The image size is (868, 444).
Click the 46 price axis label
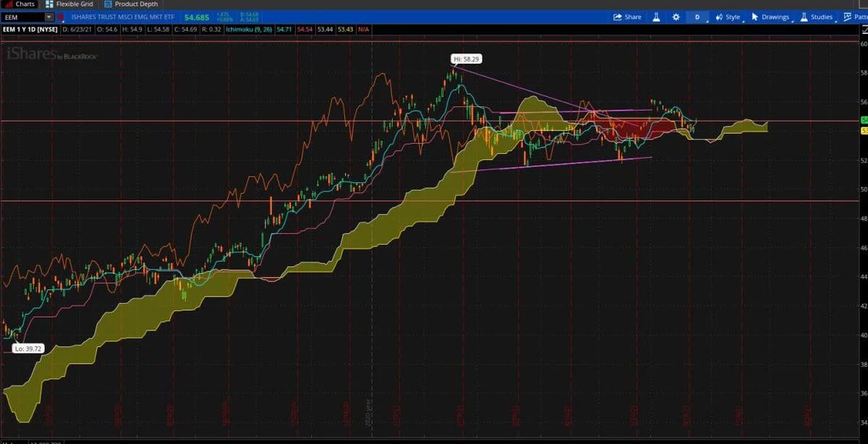(864, 247)
